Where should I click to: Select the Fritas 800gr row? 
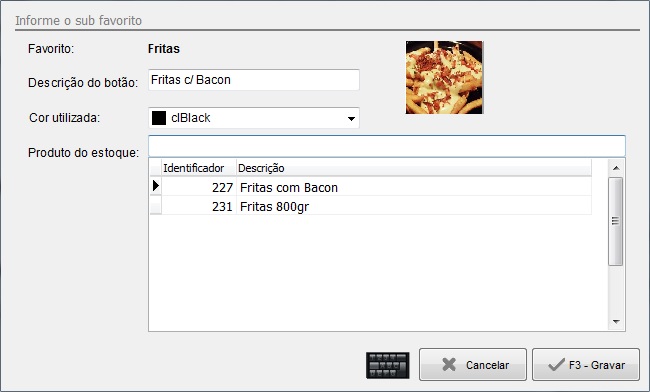[x=371, y=206]
